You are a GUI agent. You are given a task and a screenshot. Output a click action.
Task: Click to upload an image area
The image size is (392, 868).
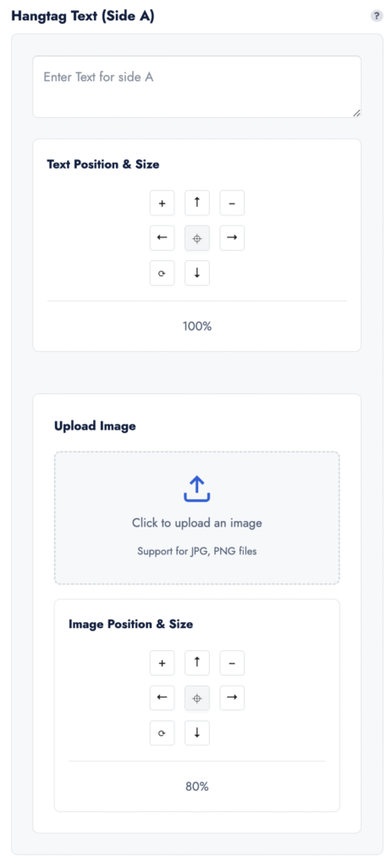click(x=196, y=518)
